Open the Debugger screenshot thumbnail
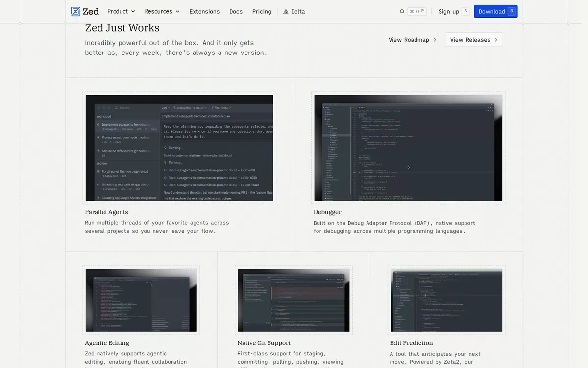The image size is (588, 368). coord(408,148)
